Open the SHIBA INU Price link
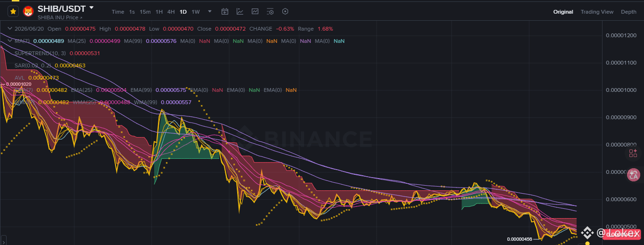Screen dimensions: 644x245 point(60,17)
